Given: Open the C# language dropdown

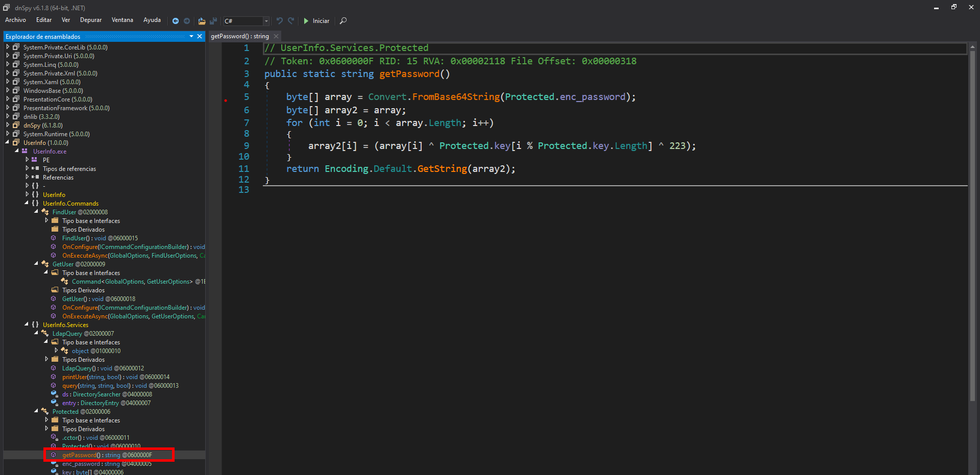Looking at the screenshot, I should tap(266, 21).
